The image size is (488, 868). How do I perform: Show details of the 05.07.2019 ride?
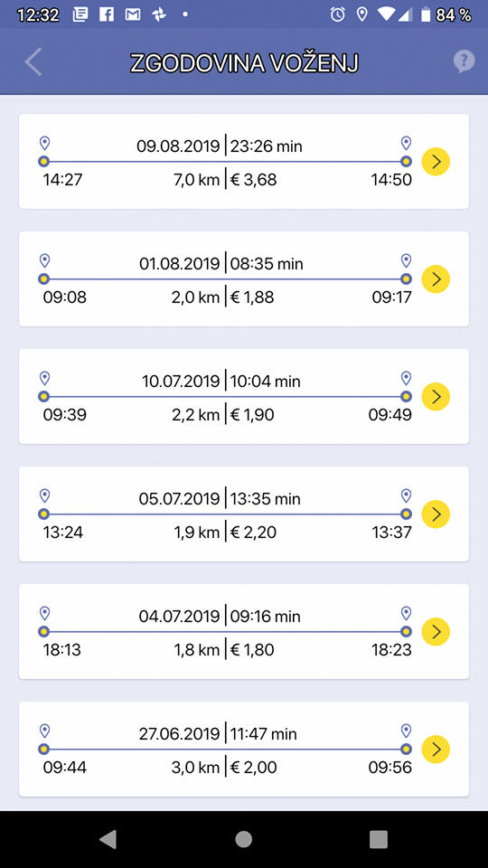[x=436, y=514]
